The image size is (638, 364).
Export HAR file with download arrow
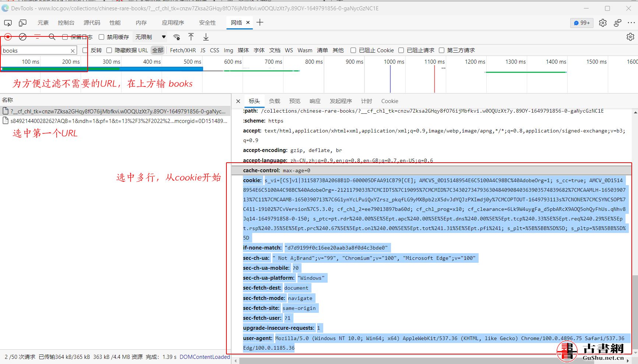tap(206, 37)
